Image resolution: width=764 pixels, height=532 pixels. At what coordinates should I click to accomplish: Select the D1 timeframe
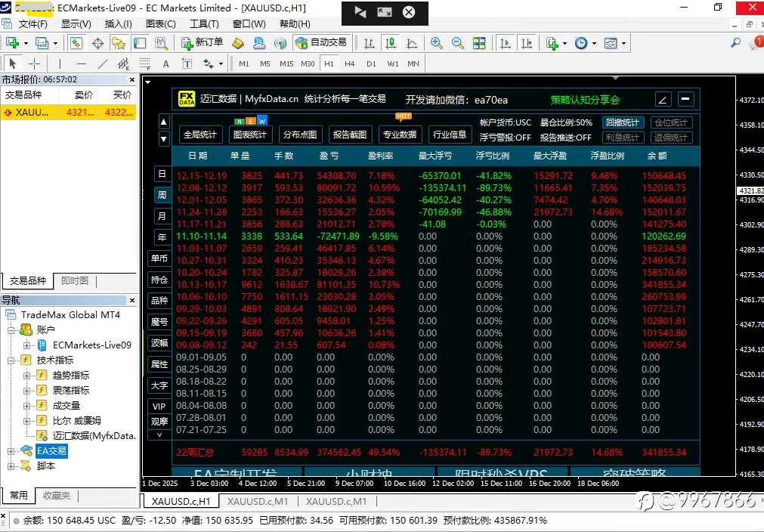tap(371, 63)
